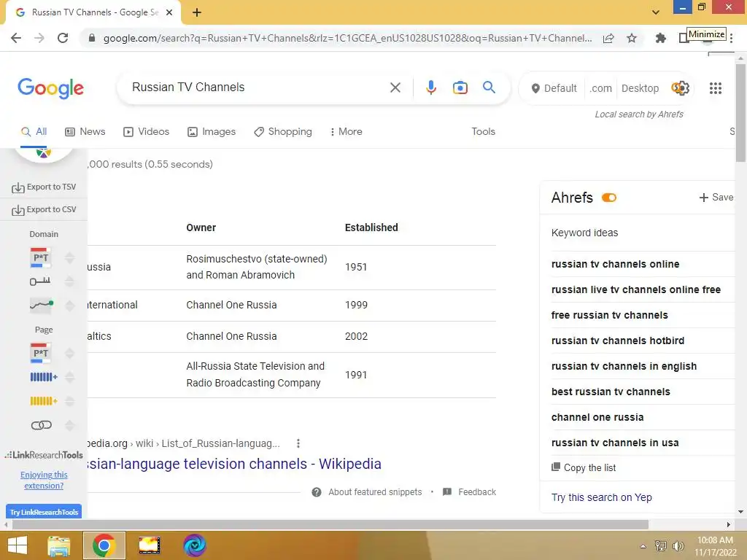Open the Wikipedia television channels result
This screenshot has width=747, height=560.
click(234, 464)
